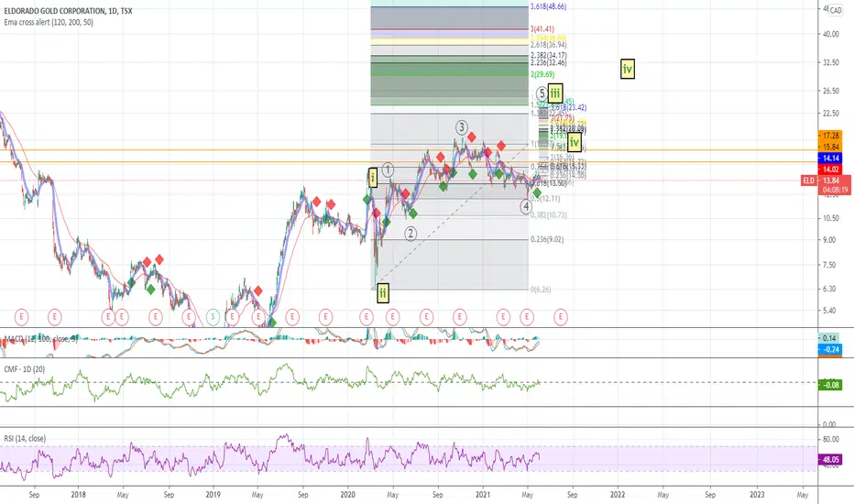This screenshot has width=854, height=504.
Task: Select the circled 1 wave marker
Action: tap(388, 170)
